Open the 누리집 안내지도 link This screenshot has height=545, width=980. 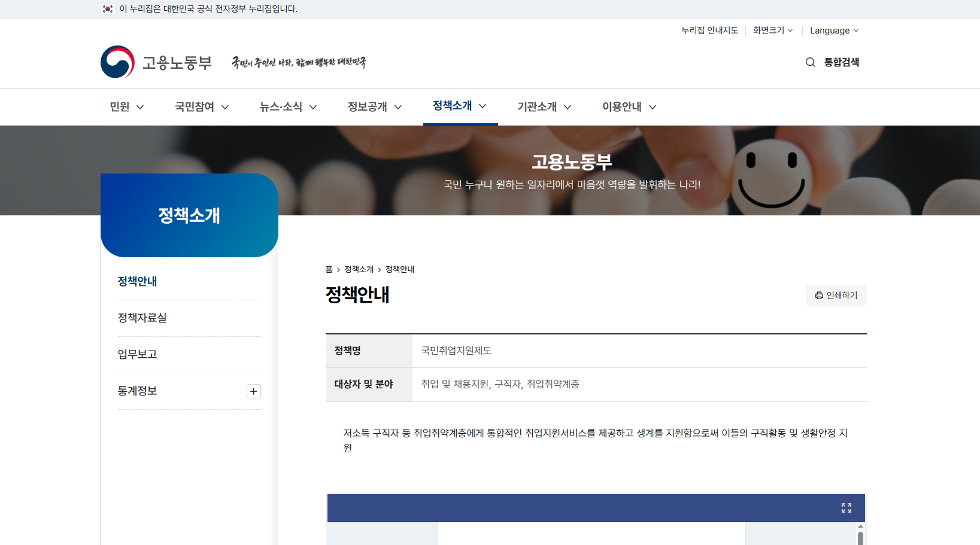[x=709, y=31]
